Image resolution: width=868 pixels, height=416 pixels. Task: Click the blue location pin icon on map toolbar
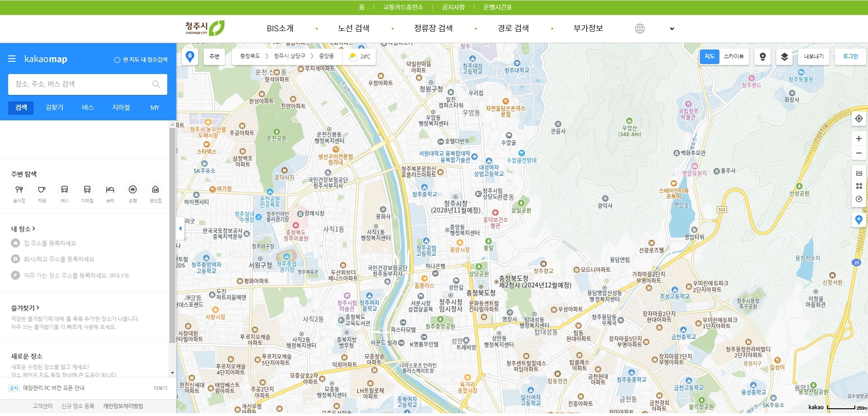pyautogui.click(x=190, y=56)
